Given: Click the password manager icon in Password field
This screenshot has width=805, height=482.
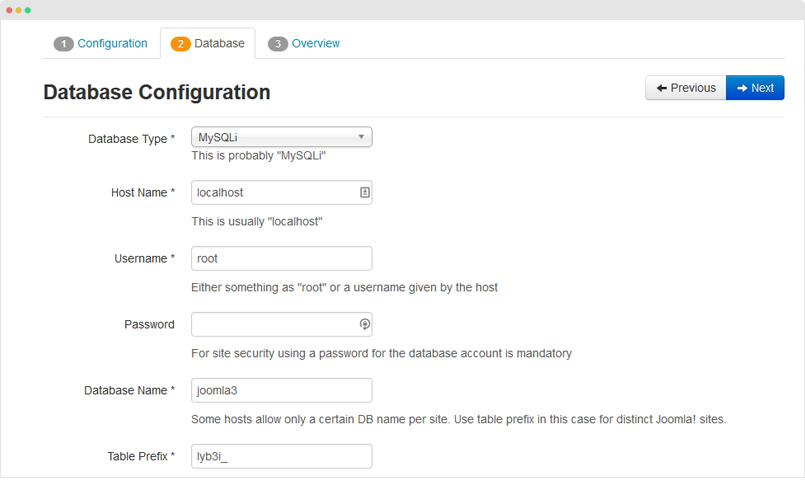Looking at the screenshot, I should coord(365,324).
